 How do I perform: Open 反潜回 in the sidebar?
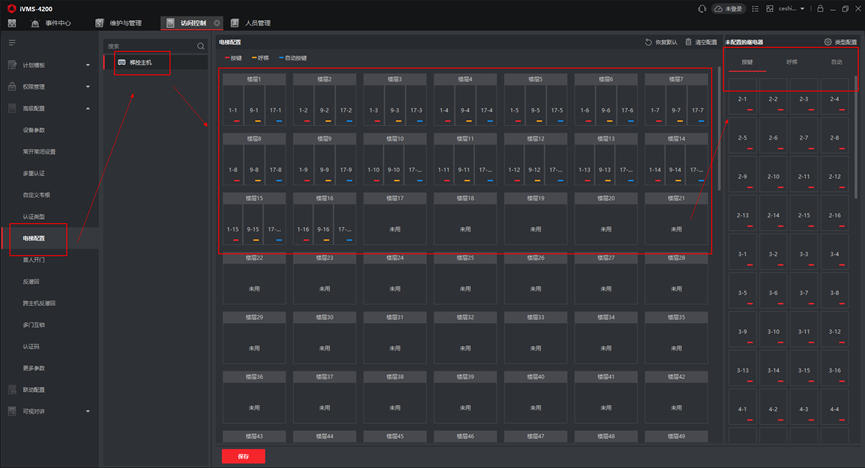[x=31, y=281]
